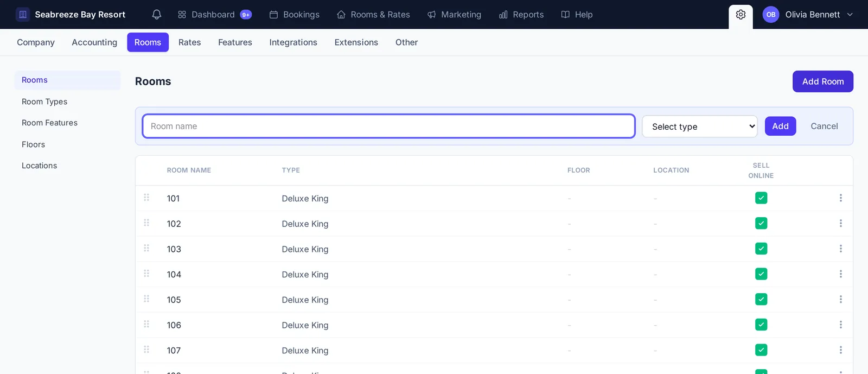Click the Seabreeze Bay Resort name
The height and width of the screenshot is (374, 868).
tap(80, 15)
